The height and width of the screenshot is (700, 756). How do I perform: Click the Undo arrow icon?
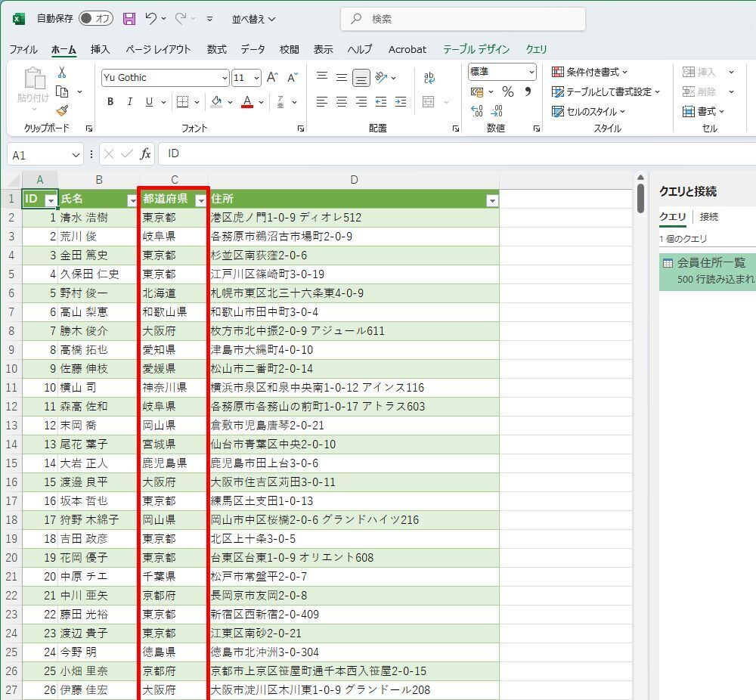pos(151,19)
